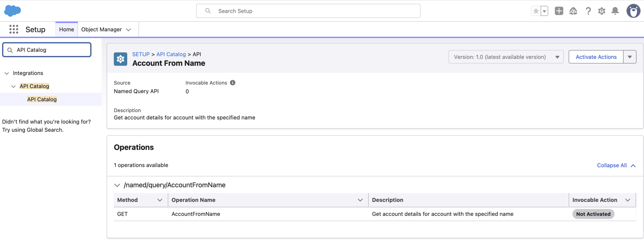This screenshot has width=644, height=243.
Task: Open the Version 1.0 dropdown
Action: click(506, 57)
